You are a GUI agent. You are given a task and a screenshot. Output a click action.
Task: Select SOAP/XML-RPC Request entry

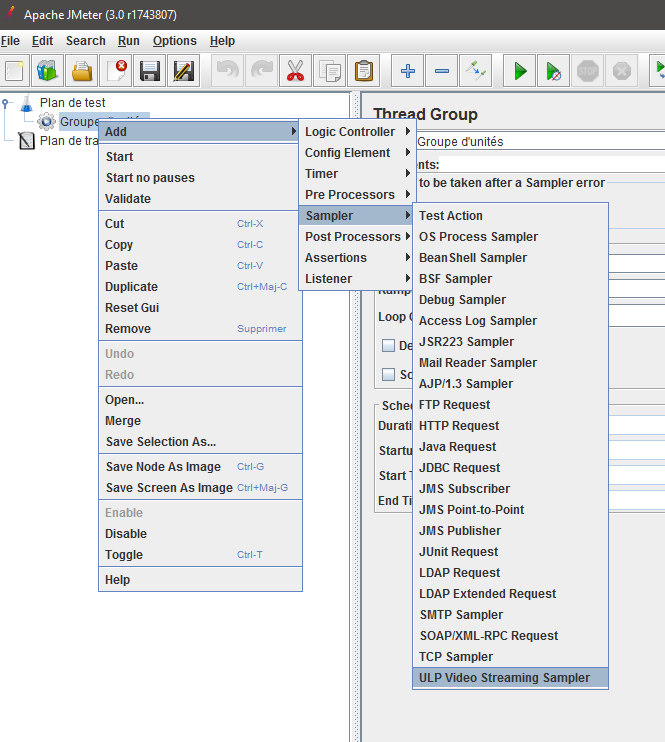pos(510,636)
